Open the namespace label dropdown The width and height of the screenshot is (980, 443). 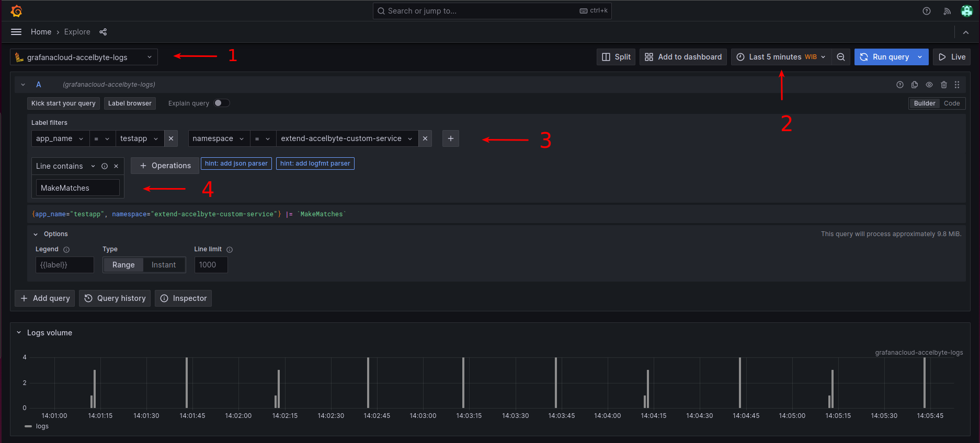pos(219,138)
